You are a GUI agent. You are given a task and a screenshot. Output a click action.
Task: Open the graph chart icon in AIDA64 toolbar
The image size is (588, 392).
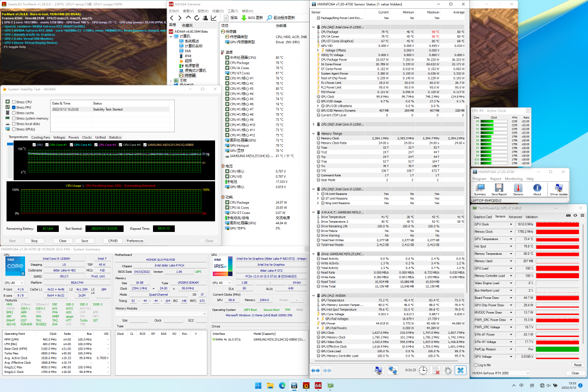[214, 17]
